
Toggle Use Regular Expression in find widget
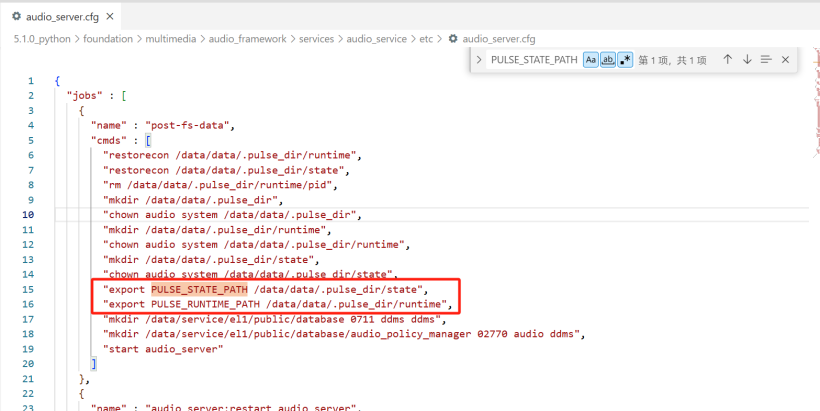tap(625, 60)
